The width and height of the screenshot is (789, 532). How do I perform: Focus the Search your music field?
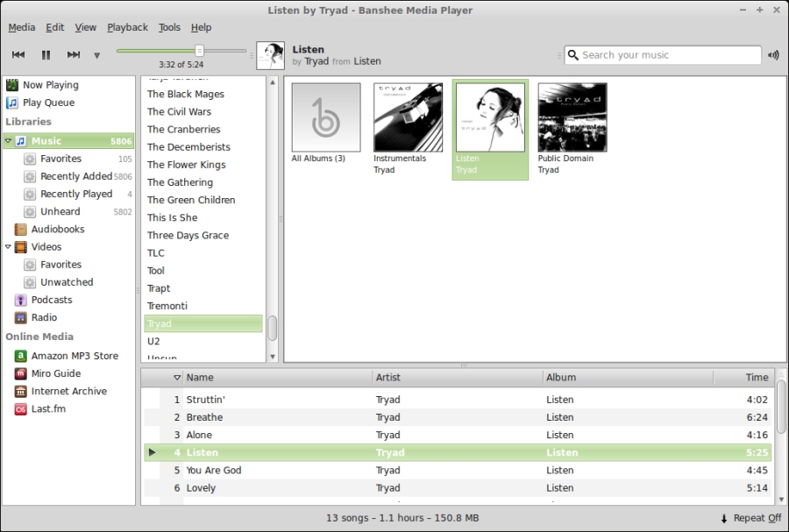[663, 55]
